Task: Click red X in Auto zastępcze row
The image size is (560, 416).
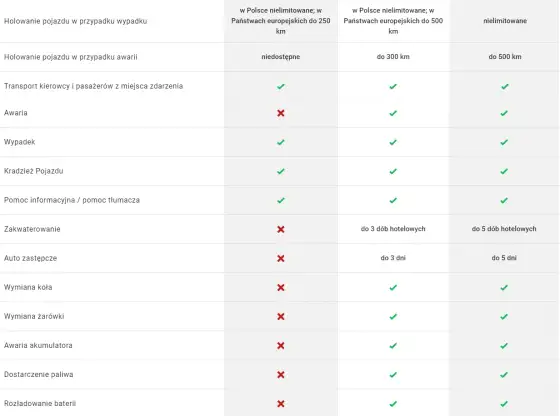Action: click(x=281, y=258)
